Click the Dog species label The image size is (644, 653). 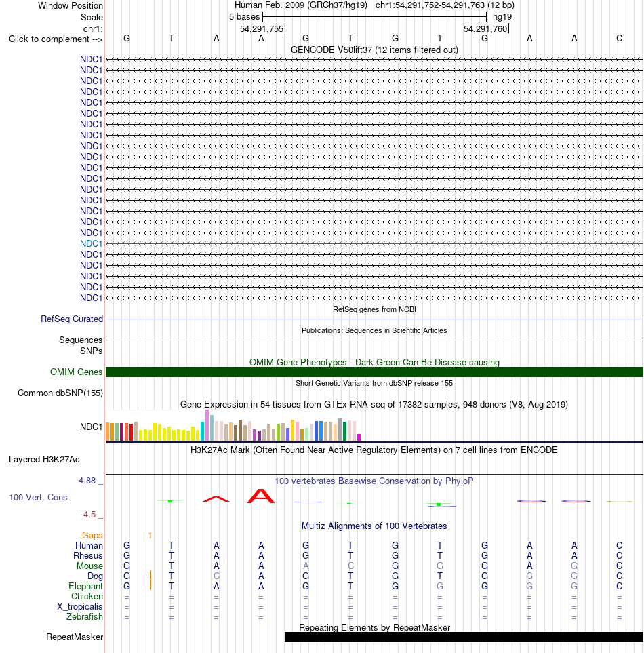click(x=95, y=576)
